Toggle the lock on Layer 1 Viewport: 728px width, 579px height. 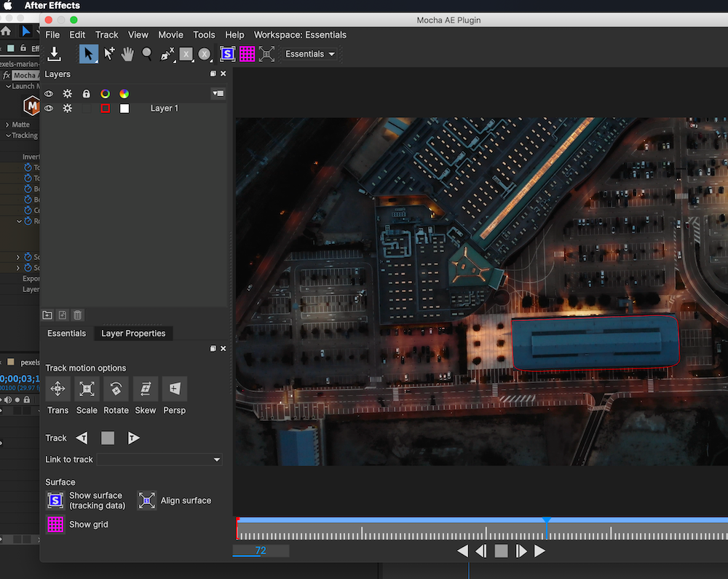(86, 108)
